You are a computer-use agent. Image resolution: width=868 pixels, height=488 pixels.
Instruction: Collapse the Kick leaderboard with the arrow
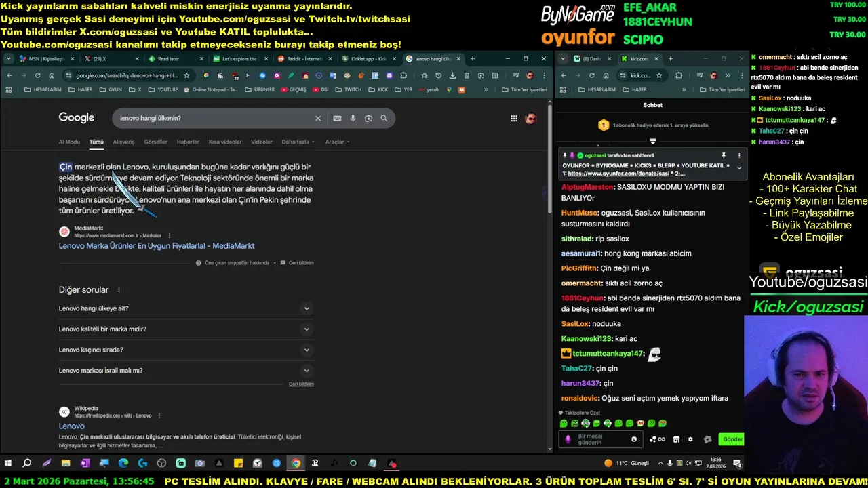pos(653,142)
